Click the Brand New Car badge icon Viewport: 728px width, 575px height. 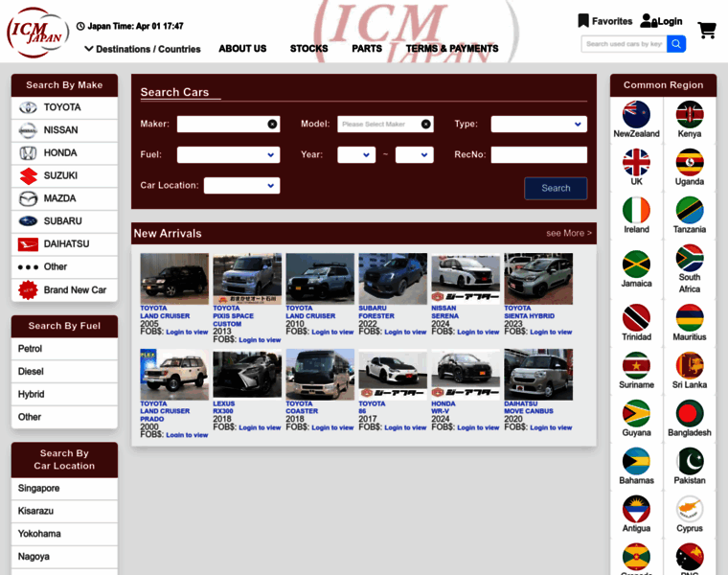[x=28, y=290]
